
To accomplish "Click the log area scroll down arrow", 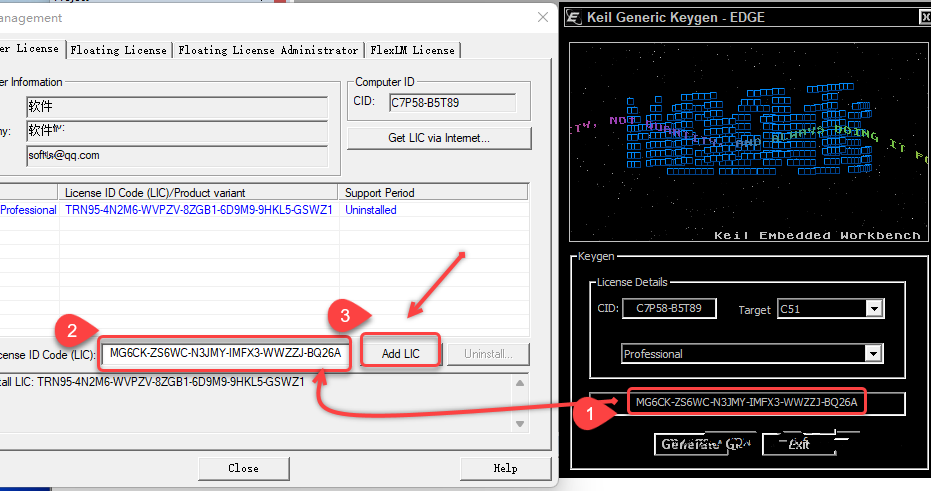I will click(x=520, y=424).
